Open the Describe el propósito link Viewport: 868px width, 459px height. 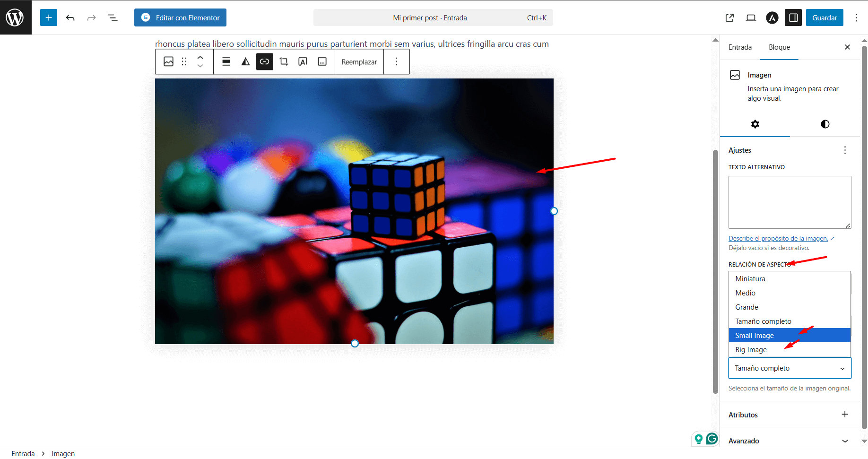click(778, 238)
